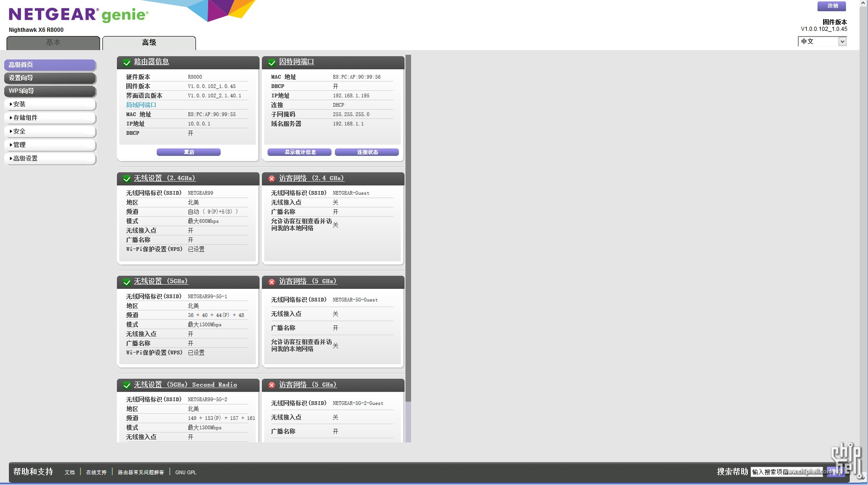868x485 pixels.
Task: Open the 无线设置 (2.4GHz) header link
Action: coord(165,178)
